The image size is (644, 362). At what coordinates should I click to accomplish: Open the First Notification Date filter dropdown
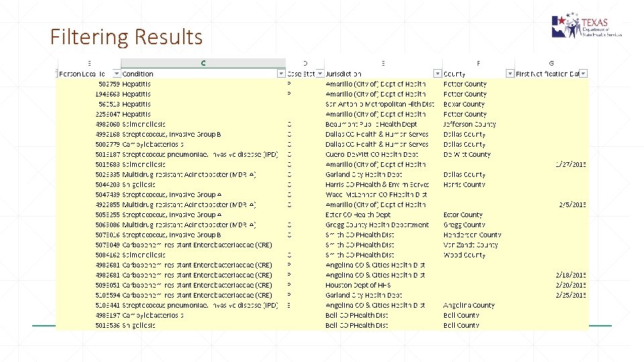point(583,74)
